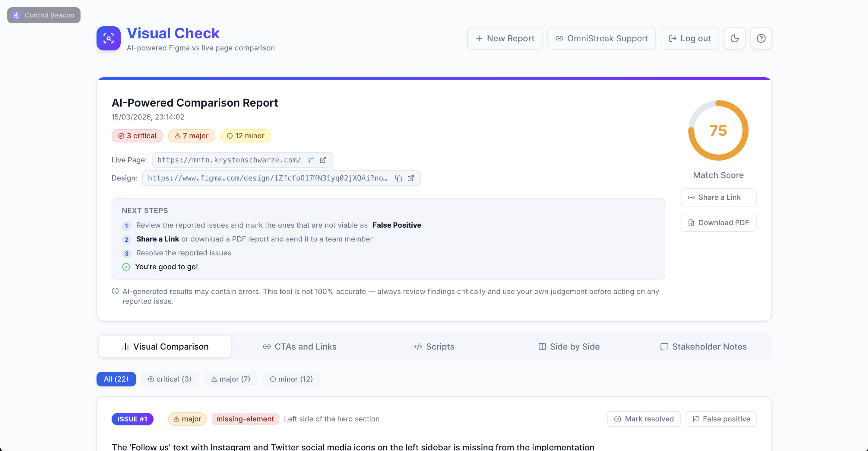Screen dimensions: 868x451
Task: Copy the Figma Design URL
Action: 399,178
